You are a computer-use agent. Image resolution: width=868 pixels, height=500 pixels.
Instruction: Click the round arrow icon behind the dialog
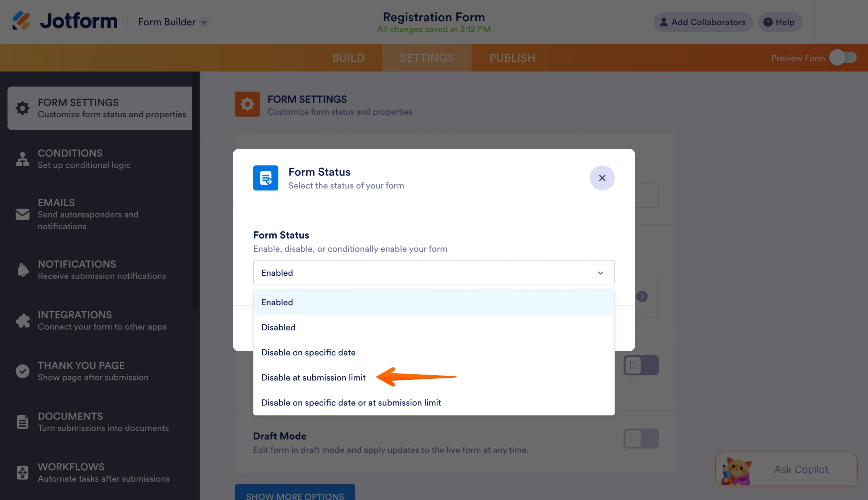click(642, 296)
